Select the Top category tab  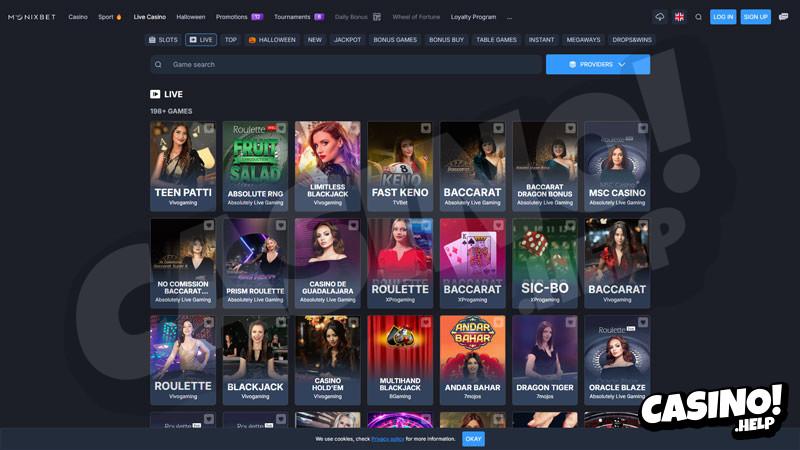pos(231,40)
